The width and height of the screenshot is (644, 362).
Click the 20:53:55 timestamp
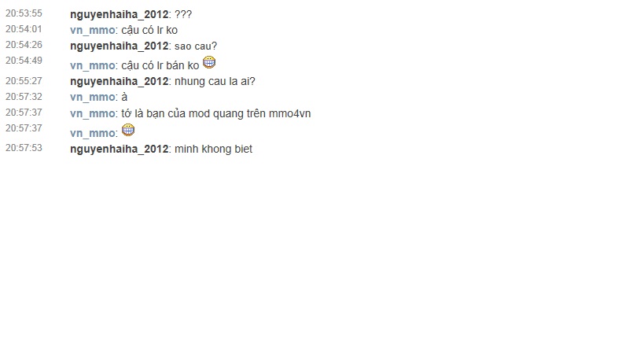coord(24,13)
